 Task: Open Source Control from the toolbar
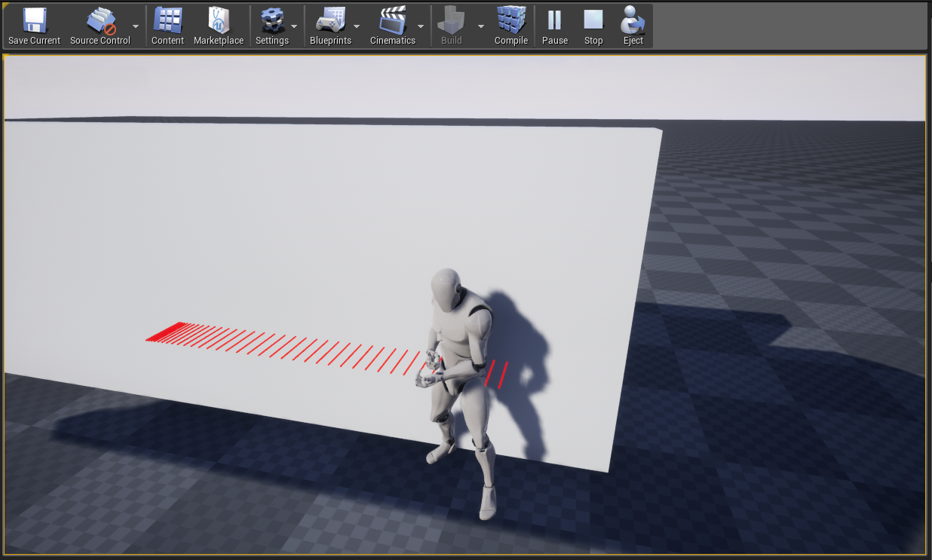100,21
